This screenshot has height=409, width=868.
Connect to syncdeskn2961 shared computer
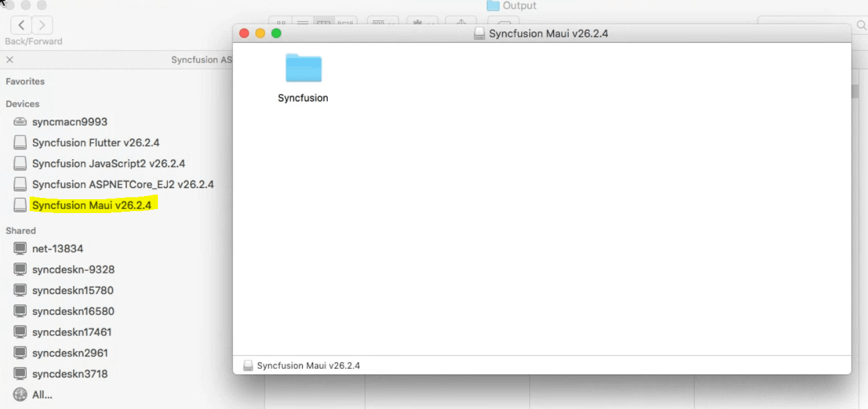coord(70,353)
